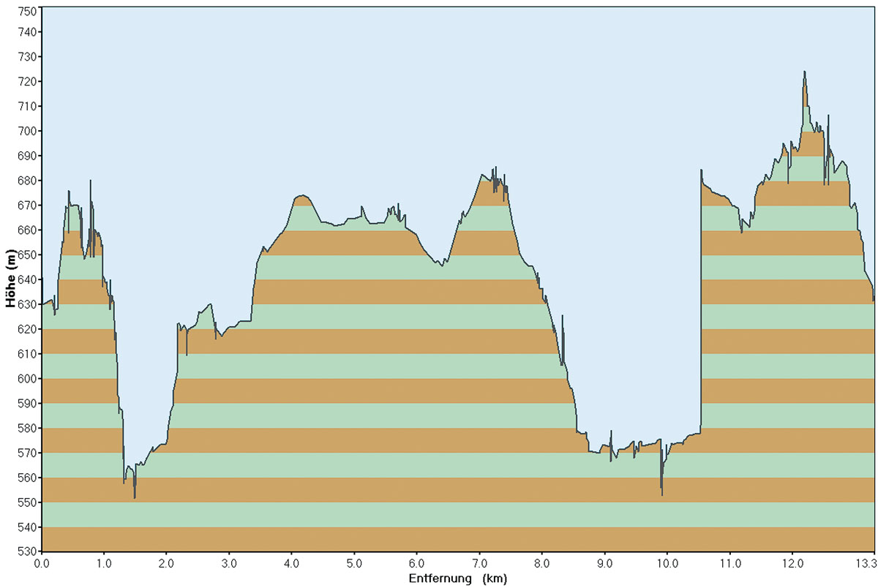Image resolution: width=878 pixels, height=588 pixels.
Task: Click the 'Höhe (m)' vertical axis title
Action: point(10,279)
